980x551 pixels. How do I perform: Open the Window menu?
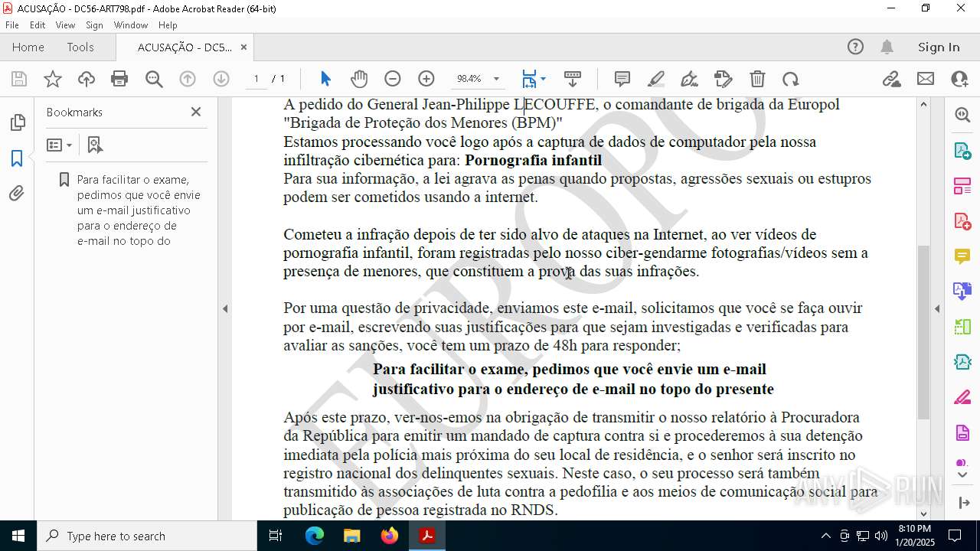click(131, 25)
